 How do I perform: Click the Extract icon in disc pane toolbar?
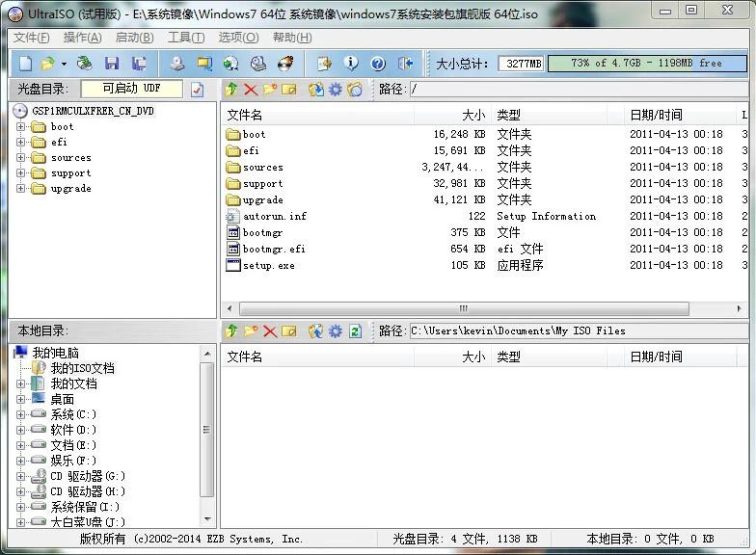pos(316,89)
